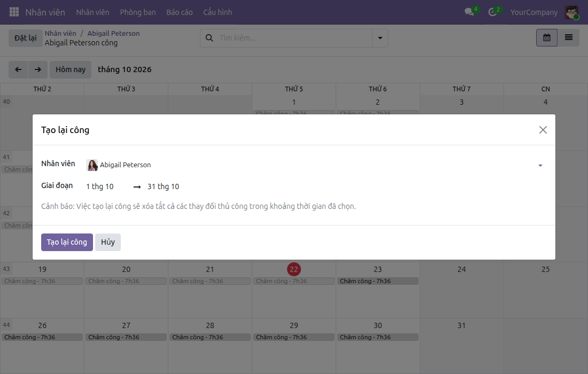Image resolution: width=588 pixels, height=374 pixels.
Task: Open the Chấm công entry on day 20
Action: pyautogui.click(x=126, y=281)
